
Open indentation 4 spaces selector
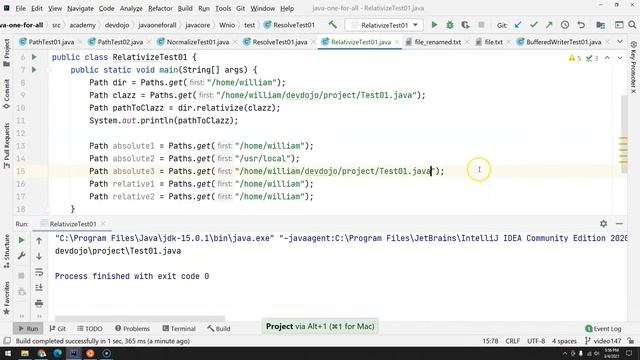(x=564, y=341)
